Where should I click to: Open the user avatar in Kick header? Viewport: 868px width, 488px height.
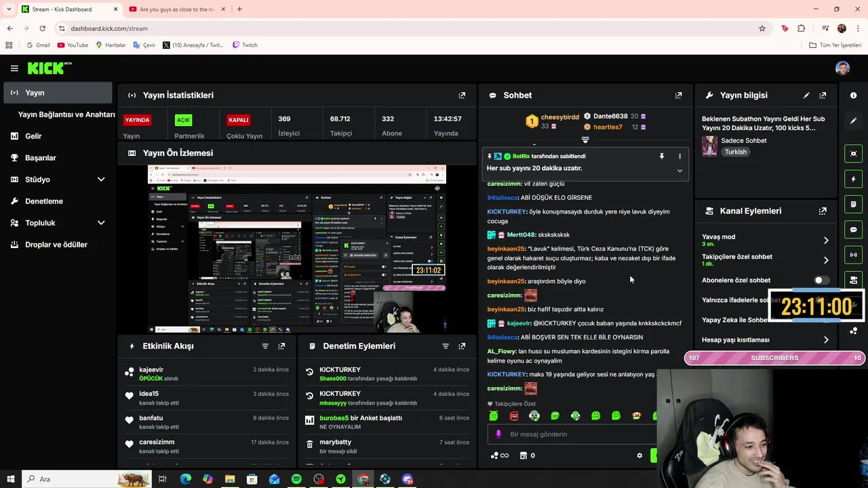(842, 68)
